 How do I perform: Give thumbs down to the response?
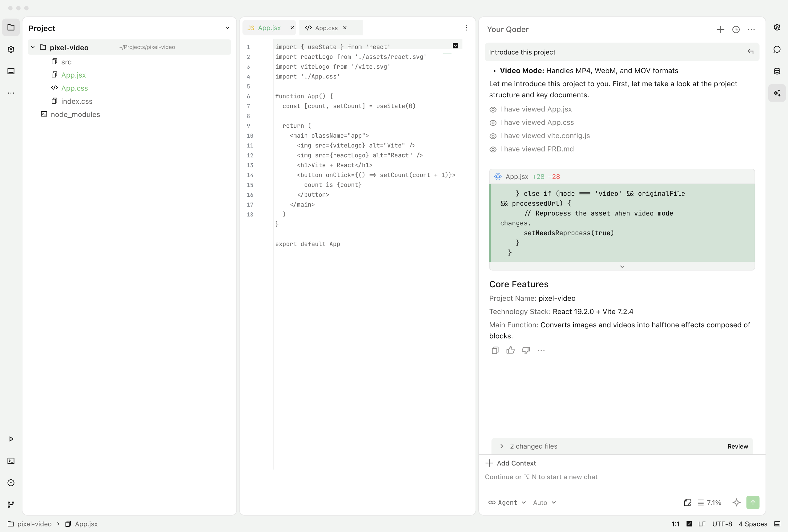pos(525,350)
